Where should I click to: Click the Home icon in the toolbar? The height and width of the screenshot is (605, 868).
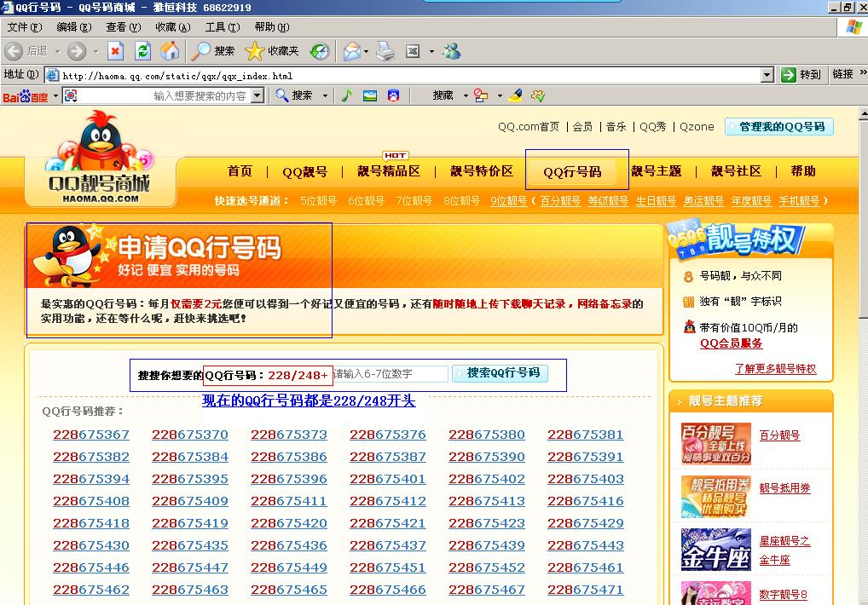click(x=170, y=50)
